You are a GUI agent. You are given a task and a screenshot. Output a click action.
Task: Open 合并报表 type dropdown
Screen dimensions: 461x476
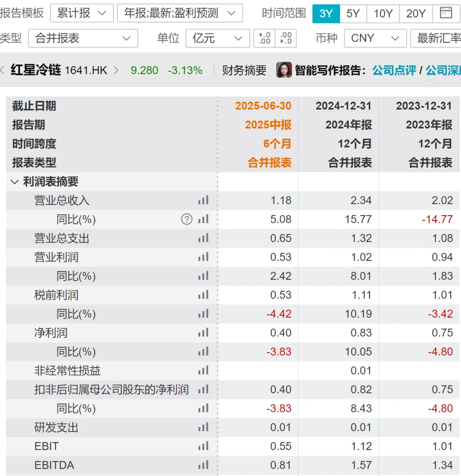tap(83, 38)
